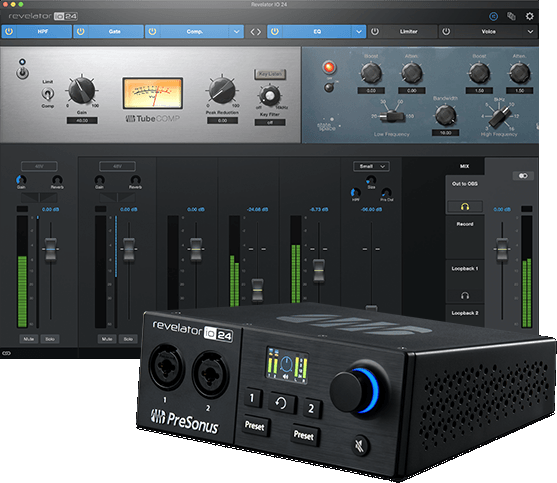Open the Comp model dropdown arrow
The width and height of the screenshot is (557, 483).
pyautogui.click(x=236, y=32)
